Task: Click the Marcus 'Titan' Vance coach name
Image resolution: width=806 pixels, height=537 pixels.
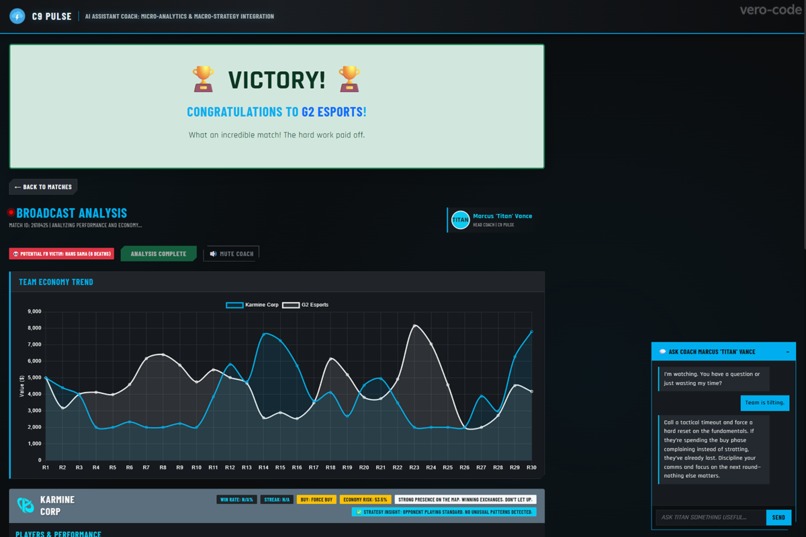Action: [502, 216]
